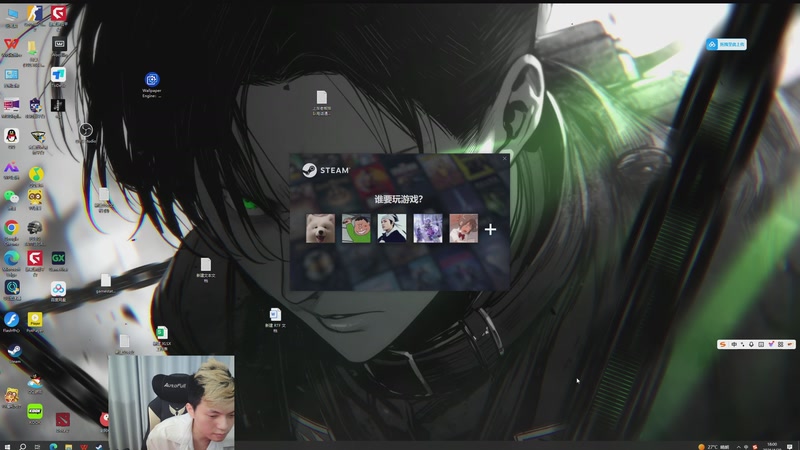Open OBS Studio desktop shortcut

(x=86, y=133)
